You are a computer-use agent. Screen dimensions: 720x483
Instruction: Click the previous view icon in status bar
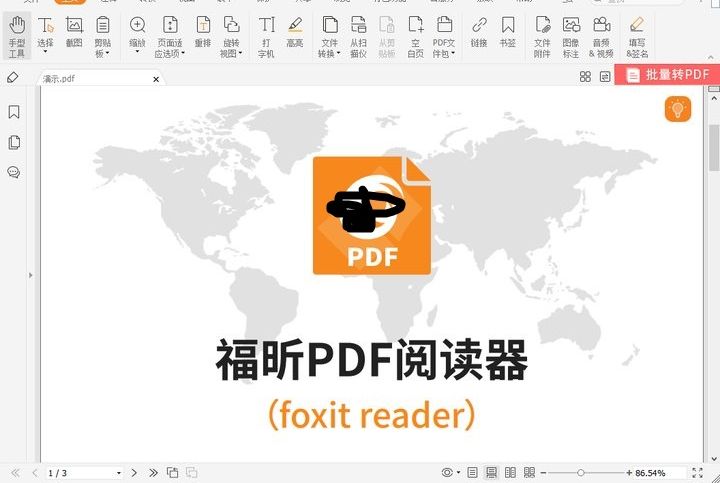173,472
